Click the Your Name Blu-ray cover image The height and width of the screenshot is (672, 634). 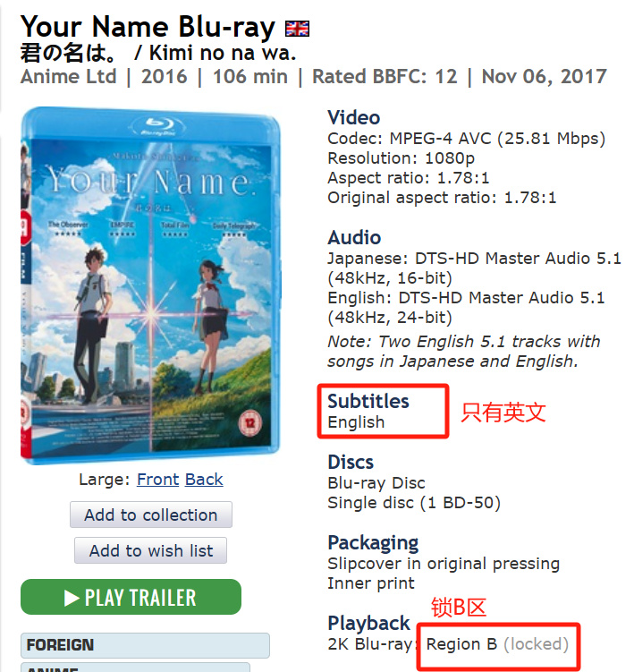tap(150, 285)
